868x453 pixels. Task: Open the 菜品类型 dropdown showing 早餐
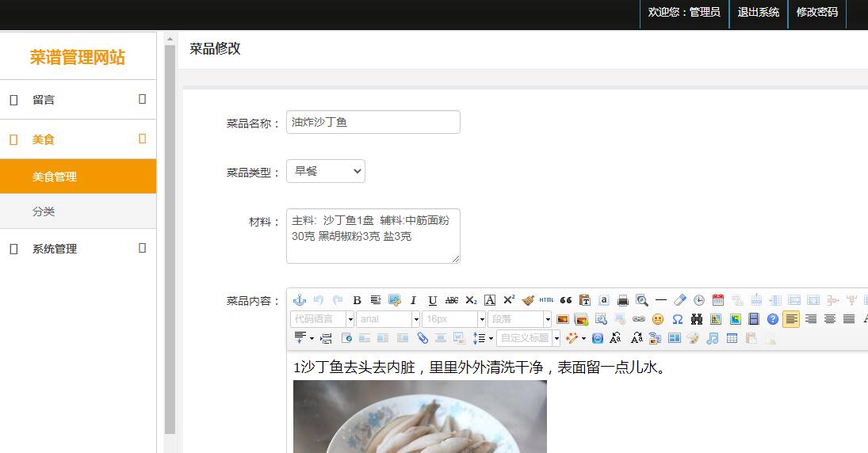coord(326,171)
